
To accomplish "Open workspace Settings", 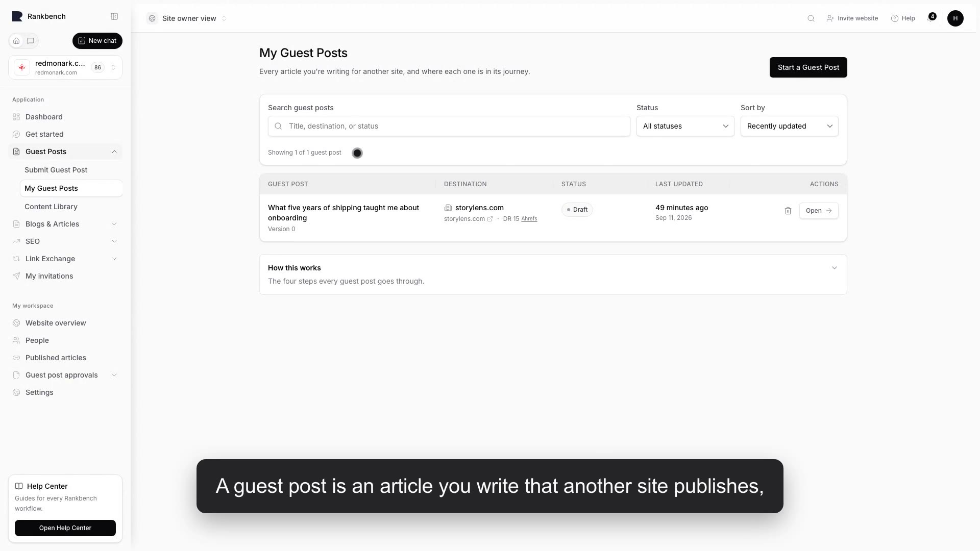I will click(x=65, y=392).
